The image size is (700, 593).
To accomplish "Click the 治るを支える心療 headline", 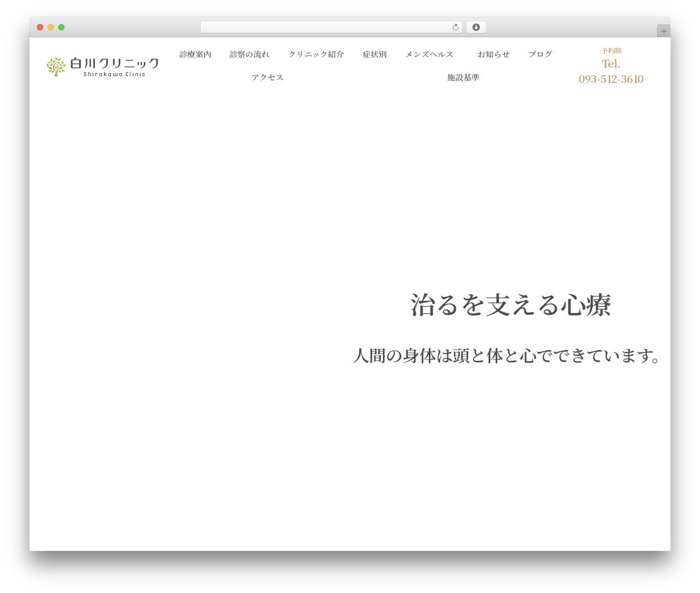I will (511, 305).
